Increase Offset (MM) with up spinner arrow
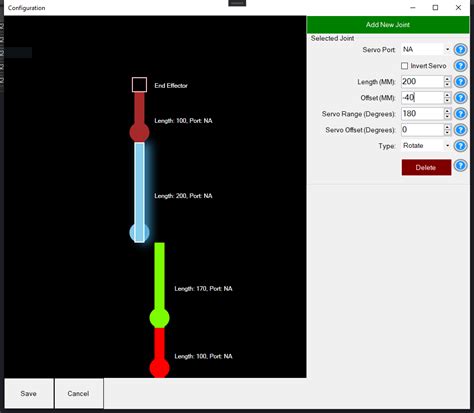 [447, 95]
